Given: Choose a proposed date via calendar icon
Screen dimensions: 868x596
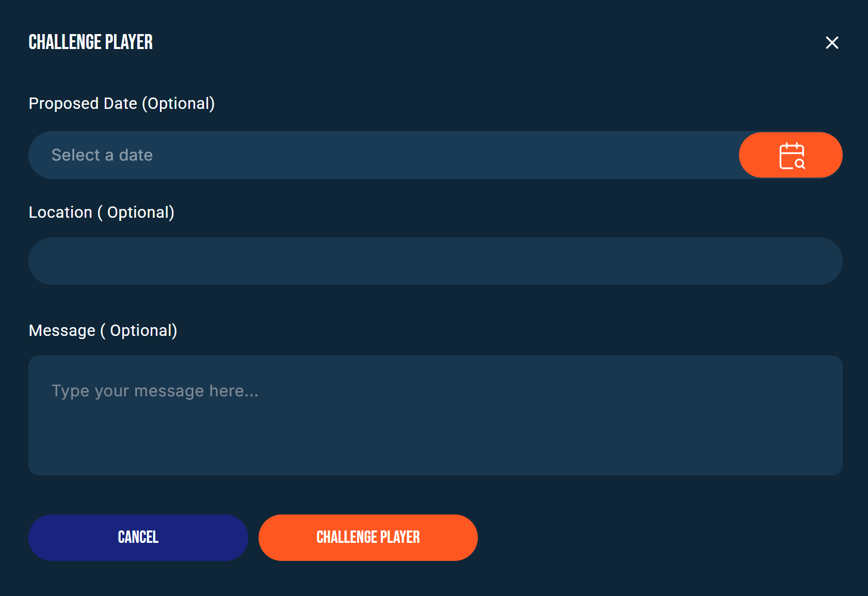Looking at the screenshot, I should click(792, 155).
